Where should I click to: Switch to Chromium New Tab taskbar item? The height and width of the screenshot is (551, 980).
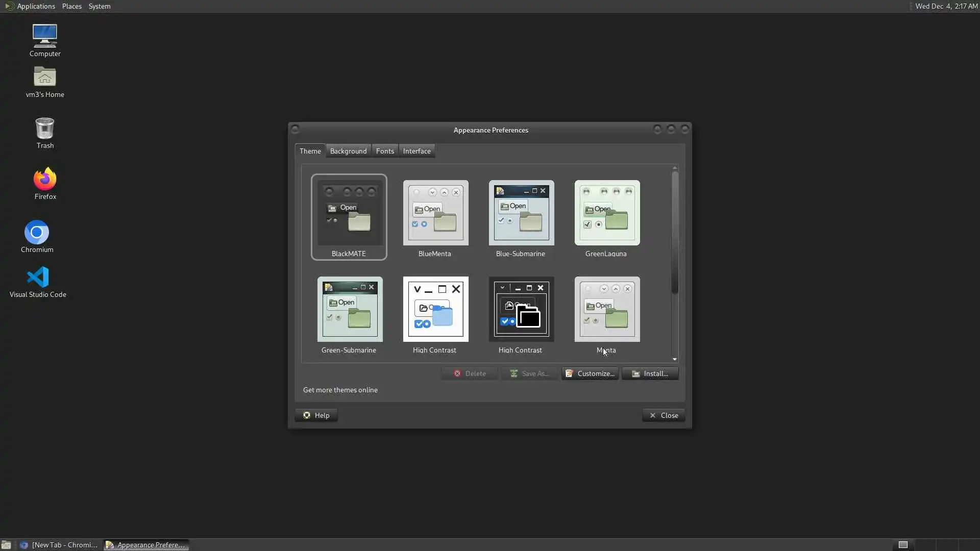(x=59, y=545)
